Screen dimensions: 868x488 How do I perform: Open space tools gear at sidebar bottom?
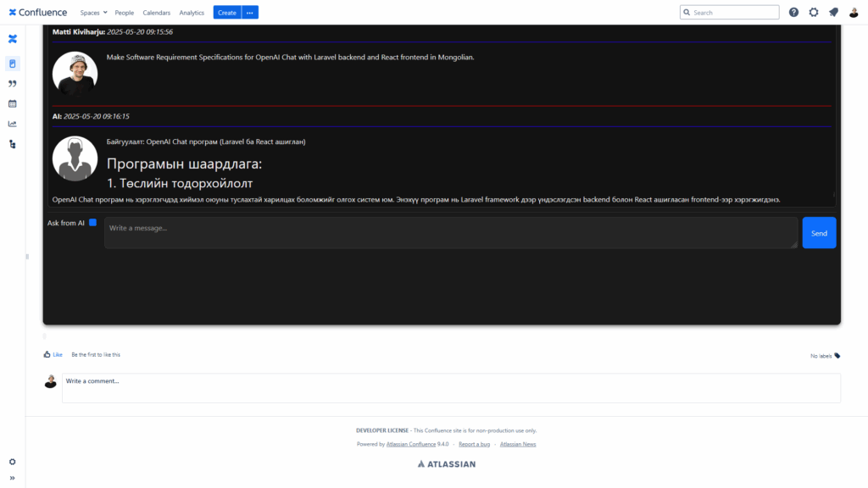pos(13,462)
